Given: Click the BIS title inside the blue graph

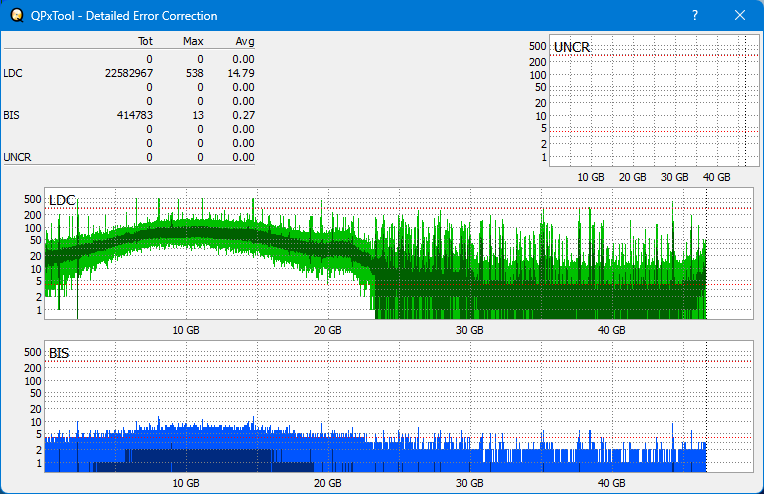Looking at the screenshot, I should [x=59, y=353].
